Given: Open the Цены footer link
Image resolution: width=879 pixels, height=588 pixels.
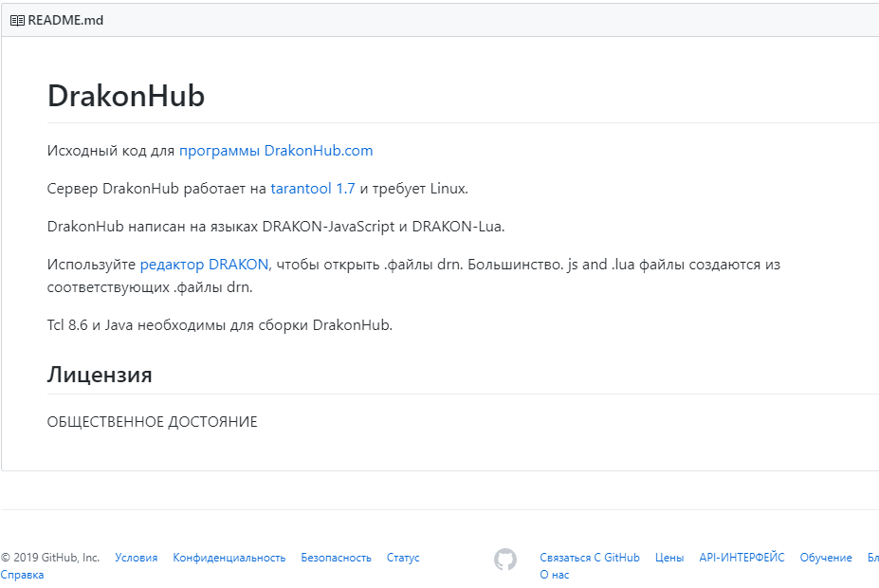Looking at the screenshot, I should pos(669,558).
